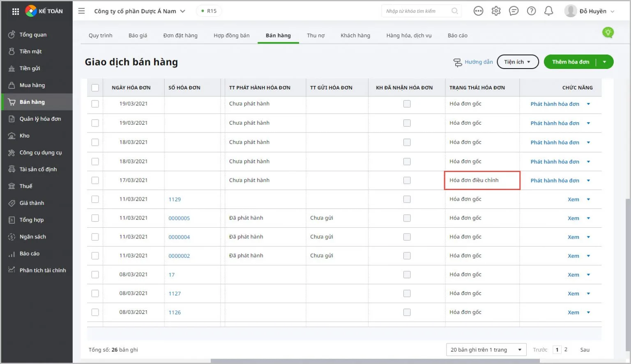Expand the arrow beside Thêm hóa đơn
This screenshot has height=364, width=631.
point(604,62)
